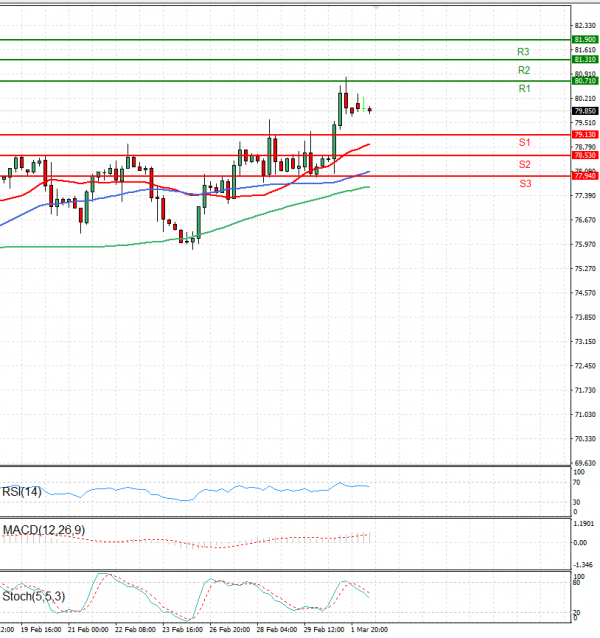The width and height of the screenshot is (600, 638).
Task: Click the 23 Feb 16:00 time label
Action: (x=182, y=629)
